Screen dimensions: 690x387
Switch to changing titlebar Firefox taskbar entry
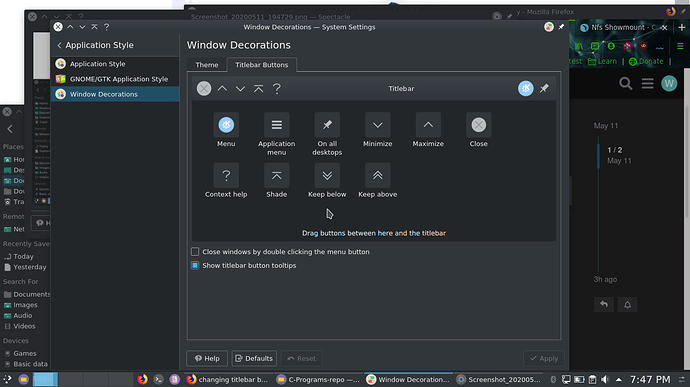(x=227, y=380)
